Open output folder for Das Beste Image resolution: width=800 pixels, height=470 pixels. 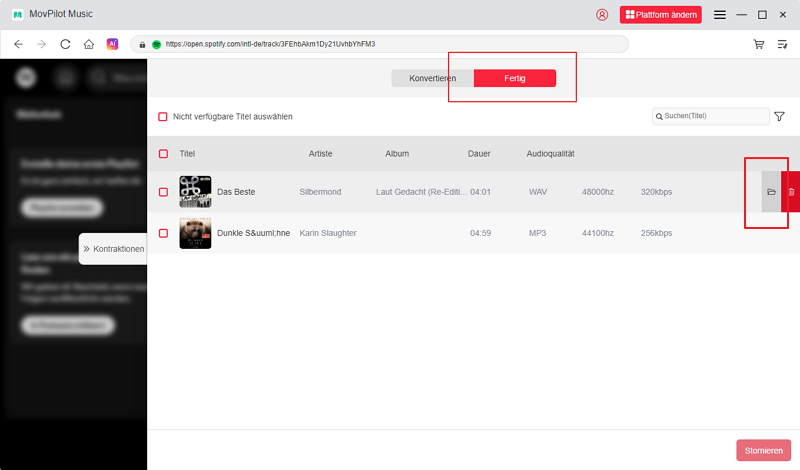coord(771,191)
